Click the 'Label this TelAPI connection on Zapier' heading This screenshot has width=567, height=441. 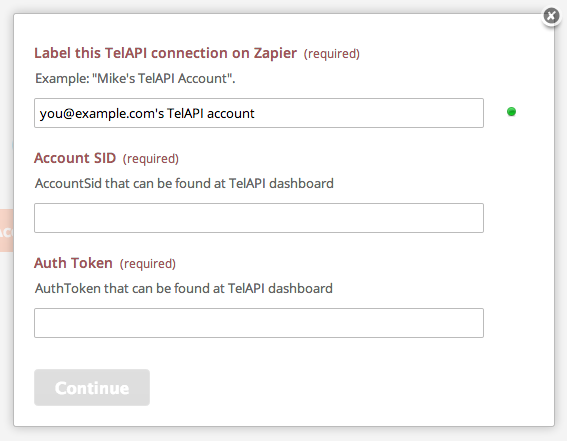coord(166,53)
